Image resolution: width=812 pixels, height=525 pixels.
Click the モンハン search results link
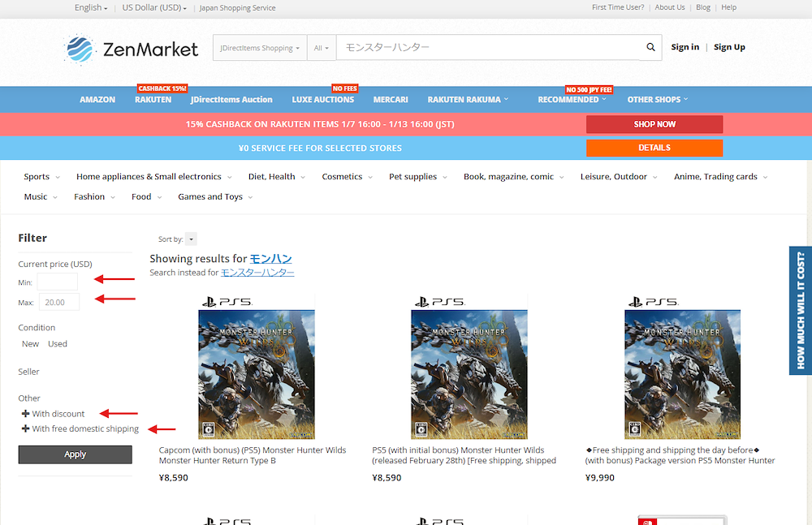click(x=271, y=258)
